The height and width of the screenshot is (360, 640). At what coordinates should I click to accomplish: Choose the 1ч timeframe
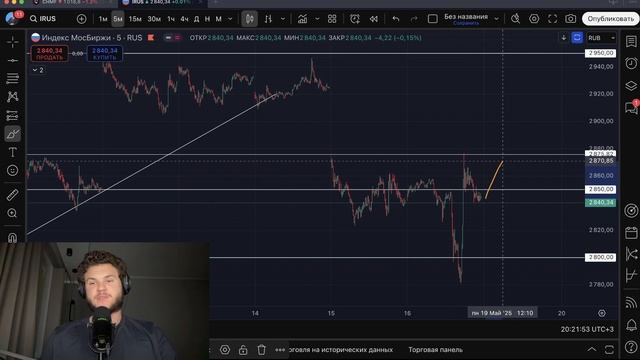[171, 19]
